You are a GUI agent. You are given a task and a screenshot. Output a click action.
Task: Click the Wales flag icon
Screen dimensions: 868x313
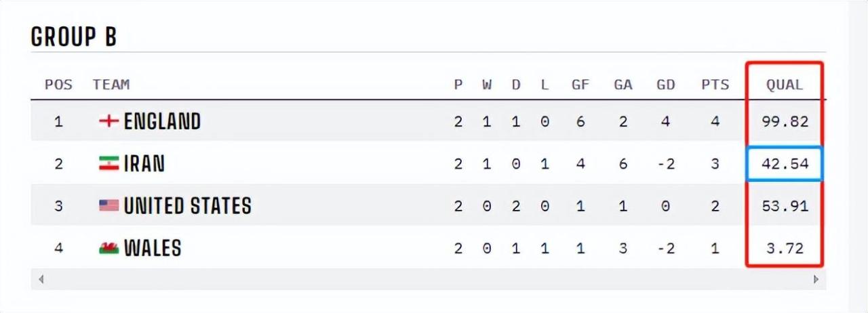[x=108, y=248]
